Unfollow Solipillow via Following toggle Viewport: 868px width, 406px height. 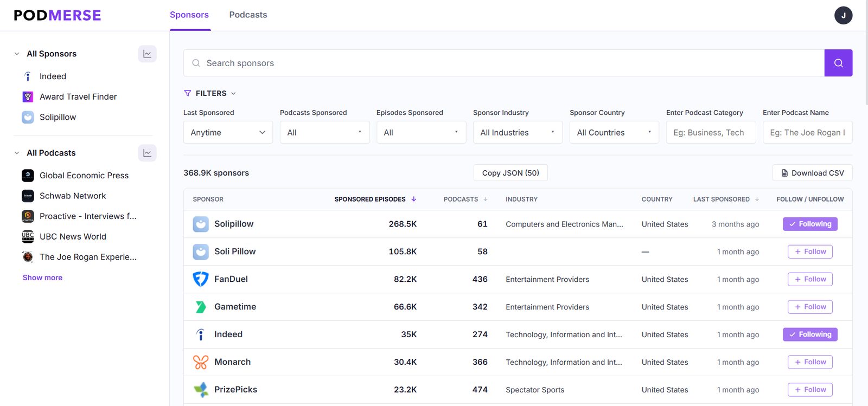point(810,224)
